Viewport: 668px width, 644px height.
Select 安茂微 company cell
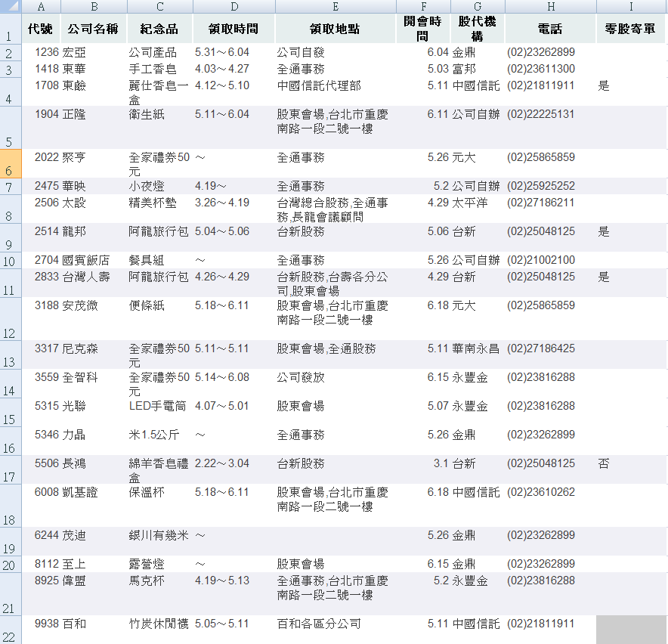point(94,318)
